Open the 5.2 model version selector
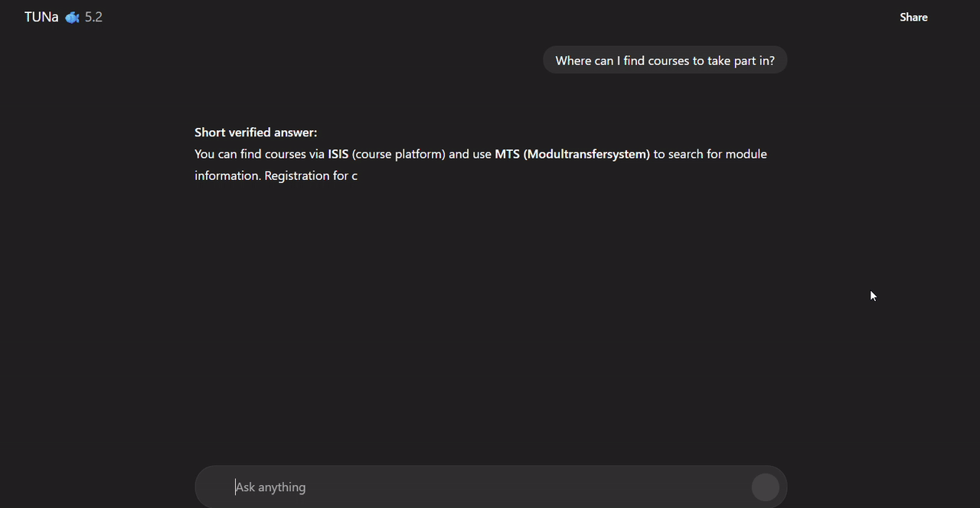The height and width of the screenshot is (508, 980). [x=93, y=17]
